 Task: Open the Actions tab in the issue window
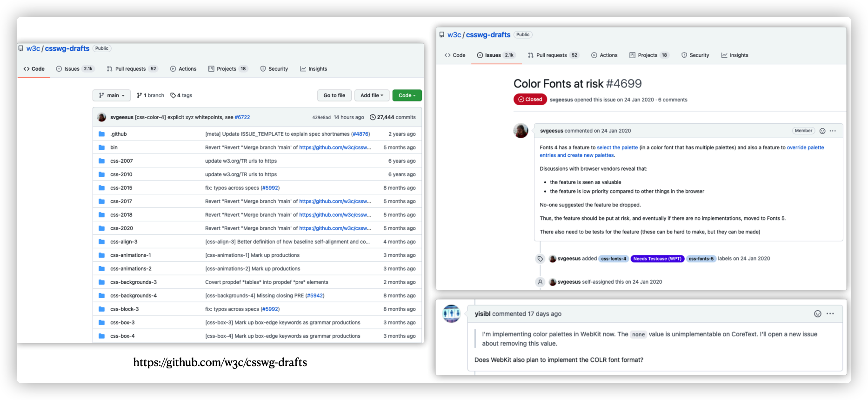pos(604,55)
